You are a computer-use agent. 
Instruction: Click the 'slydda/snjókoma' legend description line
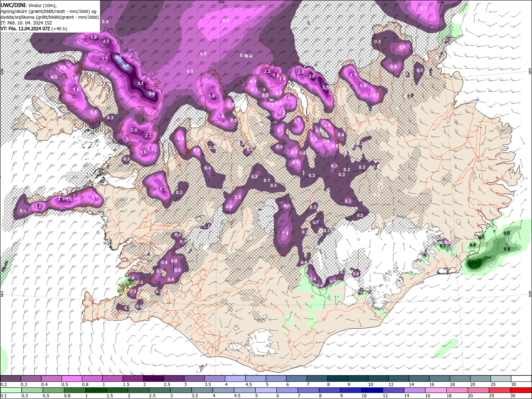49,17
